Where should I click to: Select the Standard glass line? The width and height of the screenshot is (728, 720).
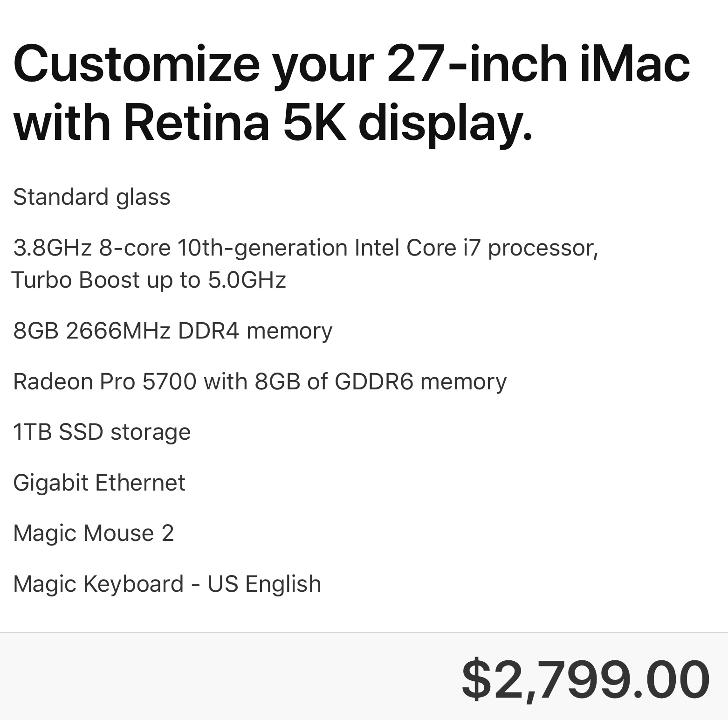[92, 197]
